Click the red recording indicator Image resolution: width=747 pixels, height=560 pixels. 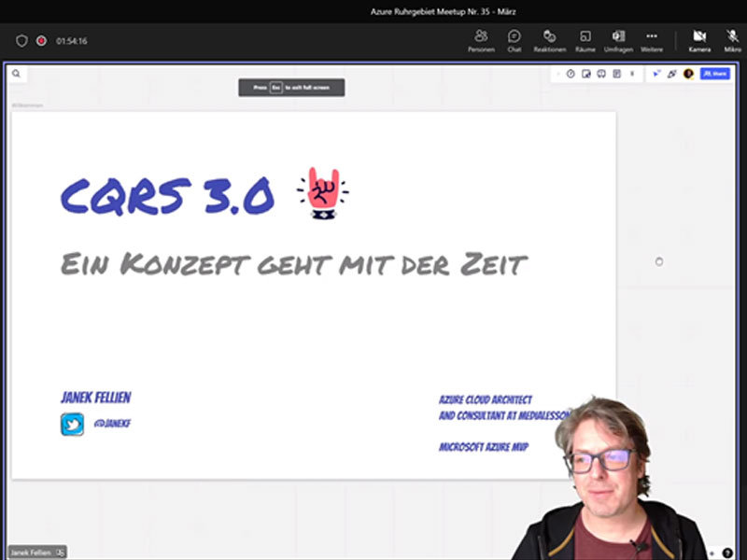(41, 41)
